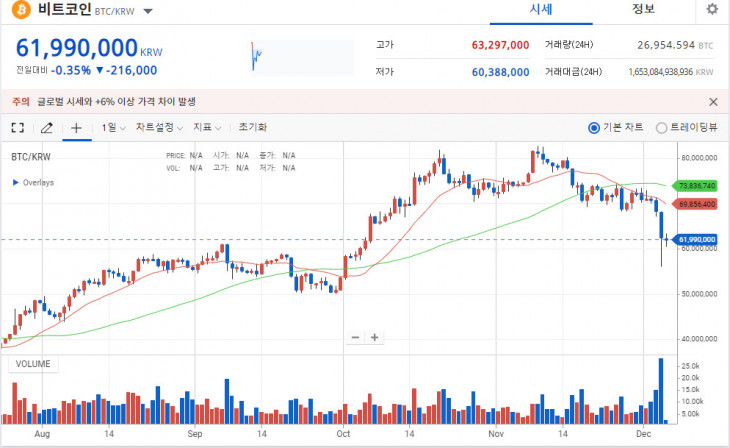
Task: Open the 지표 indicators dropdown
Action: [208, 128]
